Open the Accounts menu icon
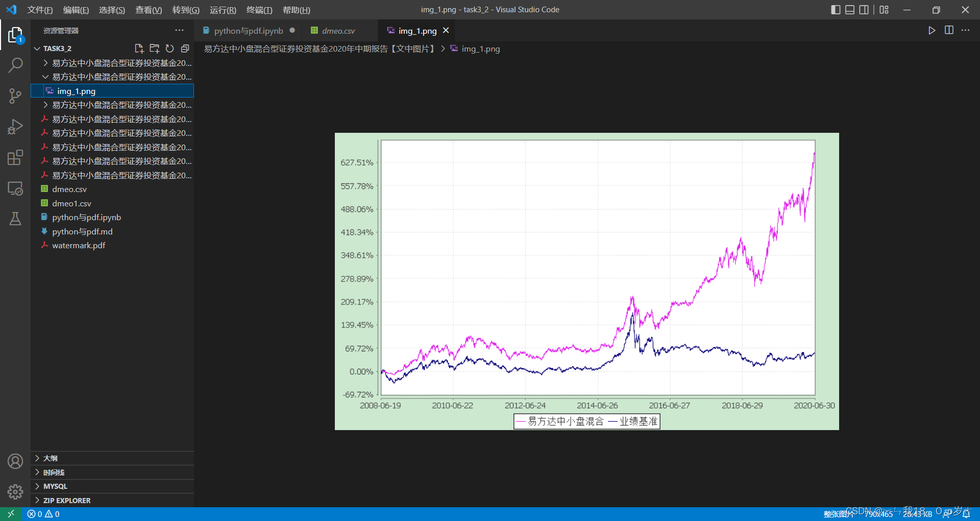The image size is (980, 521). [x=15, y=461]
